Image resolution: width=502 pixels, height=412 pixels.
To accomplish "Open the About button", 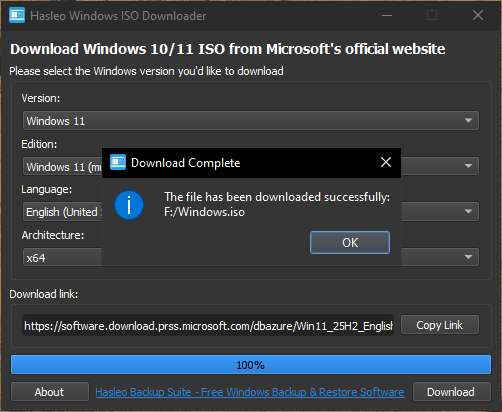I will pyautogui.click(x=50, y=392).
